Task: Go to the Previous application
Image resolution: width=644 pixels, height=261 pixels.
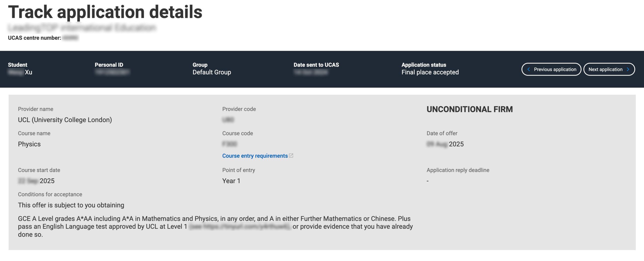Action: tap(551, 69)
